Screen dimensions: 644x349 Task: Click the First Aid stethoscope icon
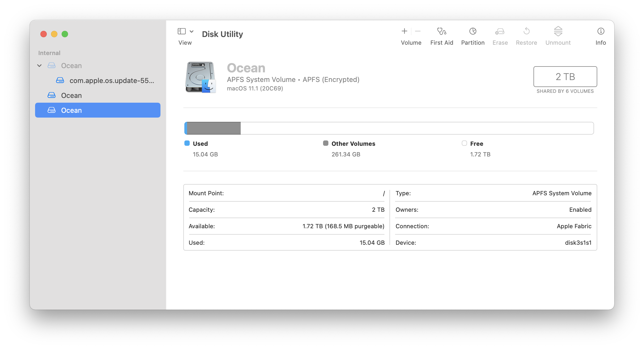coord(442,31)
